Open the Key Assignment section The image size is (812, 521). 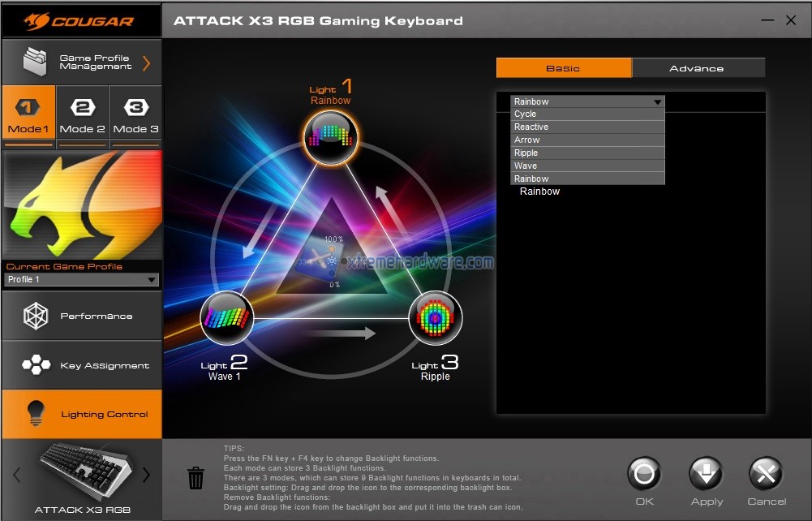click(x=81, y=365)
